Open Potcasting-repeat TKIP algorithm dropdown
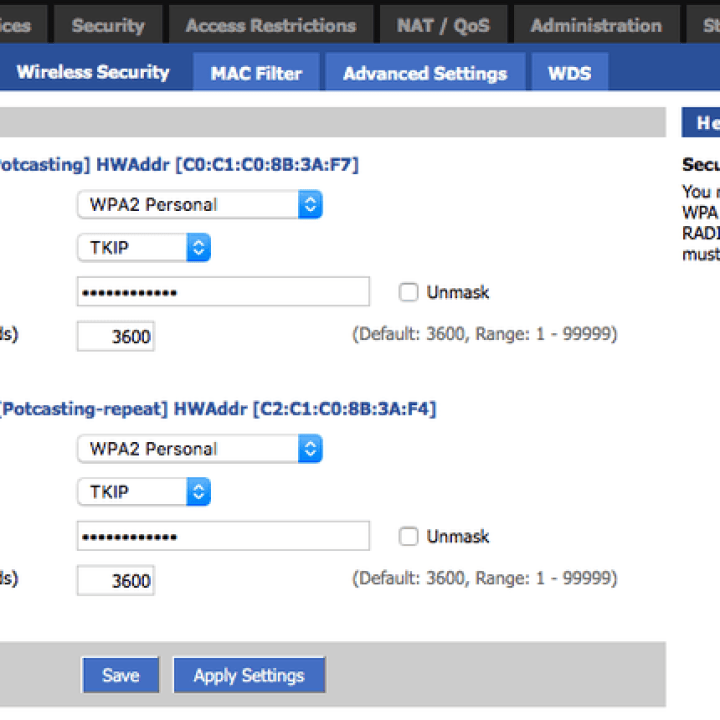The width and height of the screenshot is (720, 720). coord(144,492)
